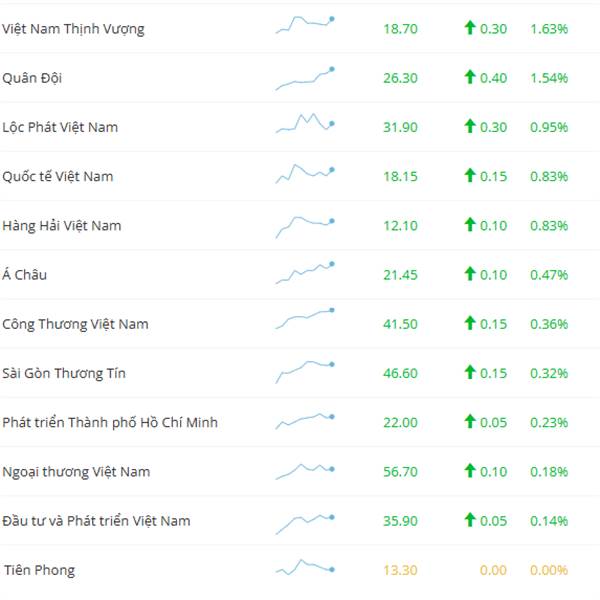Open the Việt Nam Thịnh Vượng sparkline chart
The width and height of the screenshot is (600, 600).
pyautogui.click(x=305, y=24)
